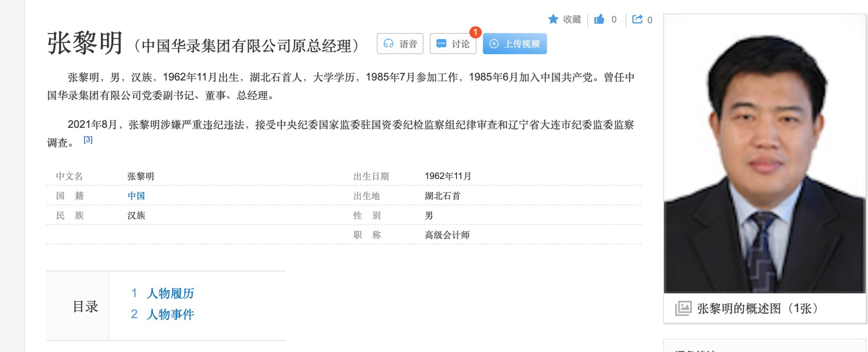Click the thumbs-up like icon
This screenshot has height=352, width=868.
599,19
